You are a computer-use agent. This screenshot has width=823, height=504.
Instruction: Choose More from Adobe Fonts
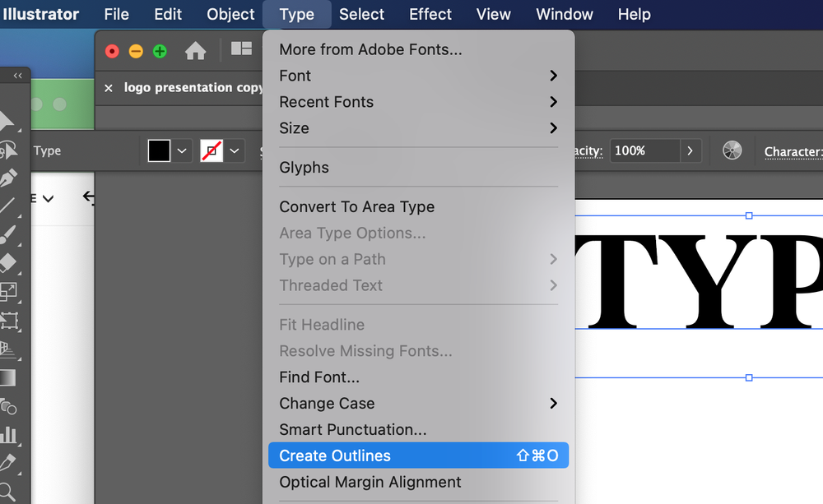(x=418, y=49)
